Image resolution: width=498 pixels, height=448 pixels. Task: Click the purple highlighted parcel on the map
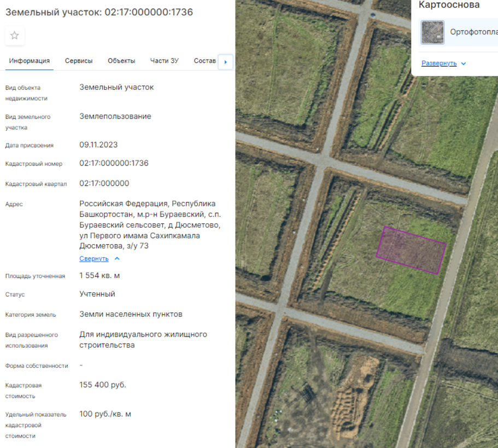point(412,250)
